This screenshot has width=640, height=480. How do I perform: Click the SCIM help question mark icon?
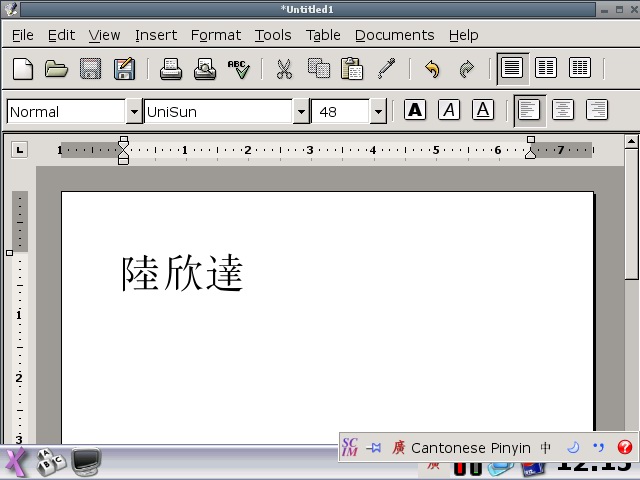625,448
